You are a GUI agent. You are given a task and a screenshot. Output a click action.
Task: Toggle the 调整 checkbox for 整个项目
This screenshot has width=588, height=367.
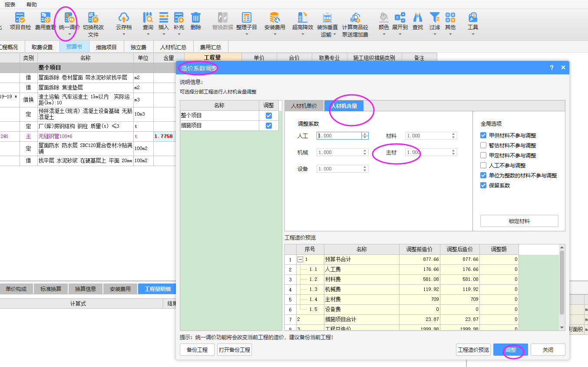tap(269, 116)
